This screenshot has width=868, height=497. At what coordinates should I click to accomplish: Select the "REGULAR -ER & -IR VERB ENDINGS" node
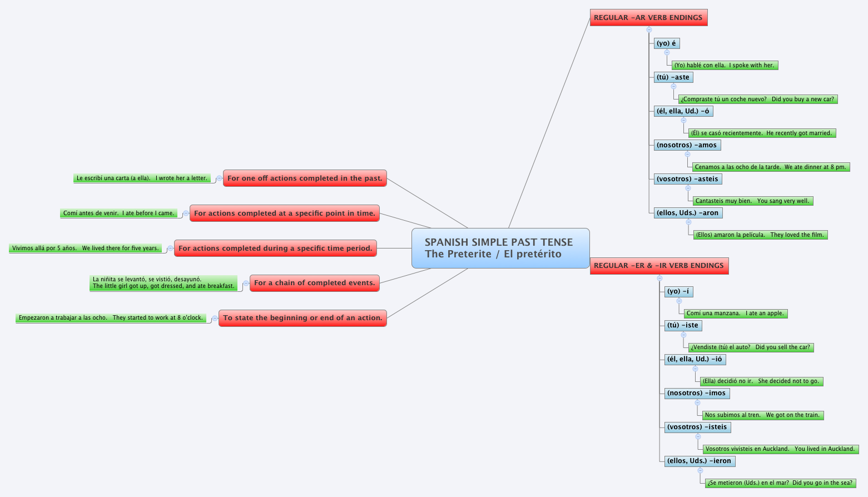(658, 266)
